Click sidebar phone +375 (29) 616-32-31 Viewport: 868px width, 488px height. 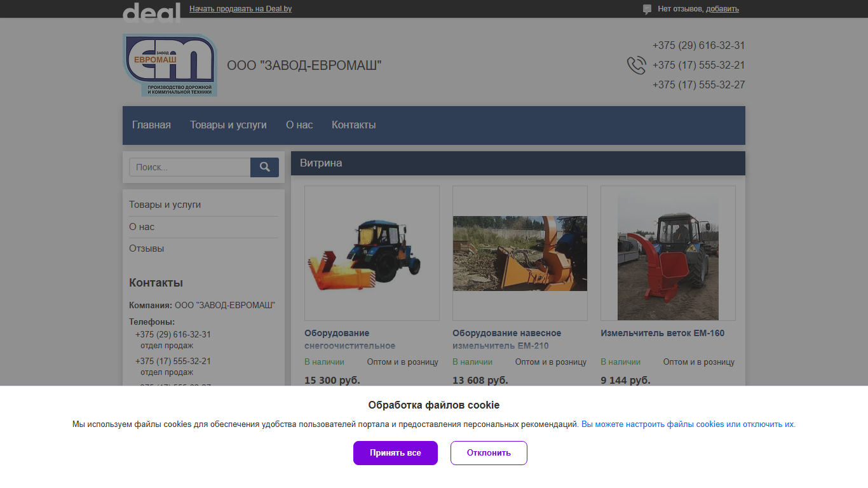[173, 334]
